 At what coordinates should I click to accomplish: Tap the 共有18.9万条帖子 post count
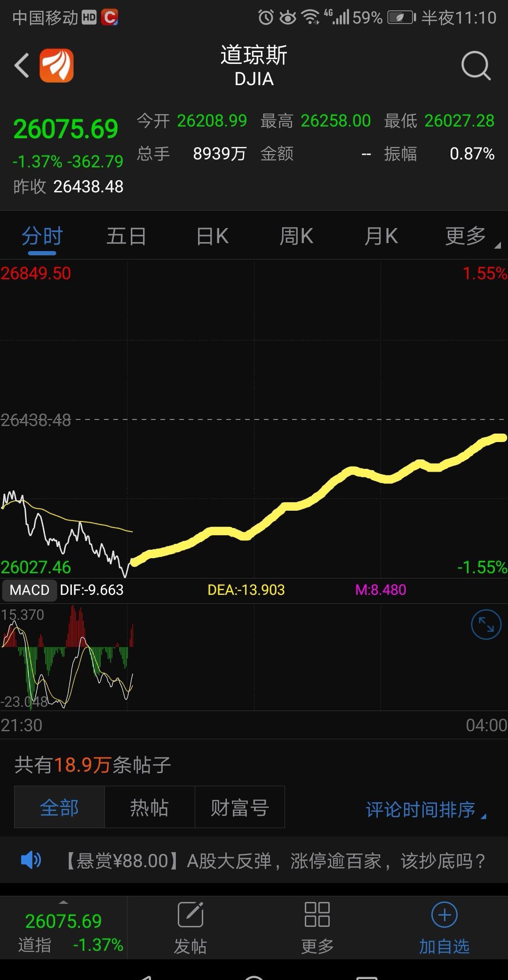[x=93, y=765]
